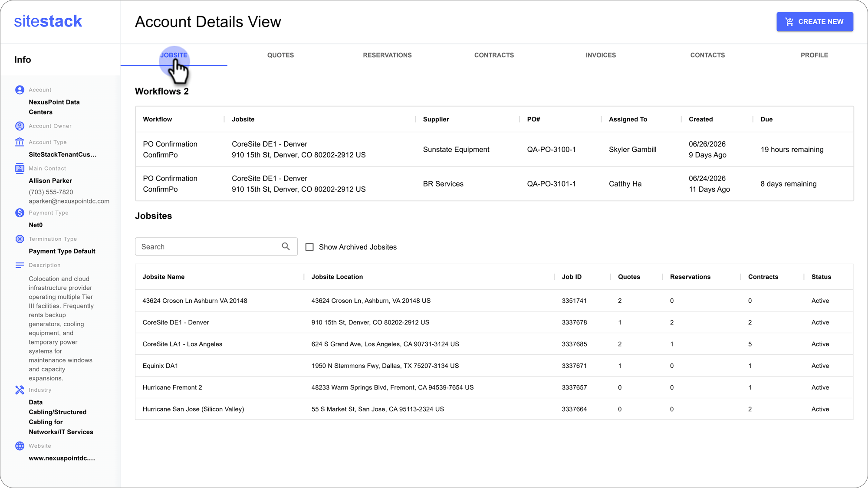Click Sunstate Equipment supplier cell
The height and width of the screenshot is (488, 868).
[456, 149]
